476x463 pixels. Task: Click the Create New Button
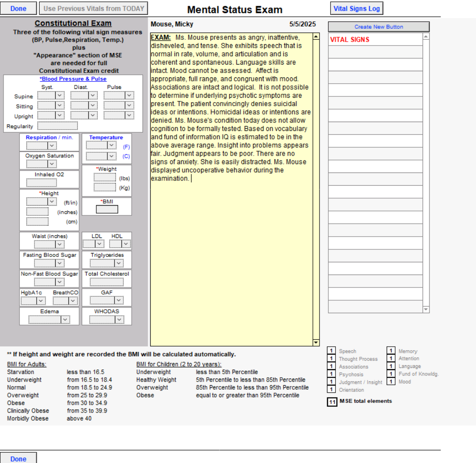(378, 27)
